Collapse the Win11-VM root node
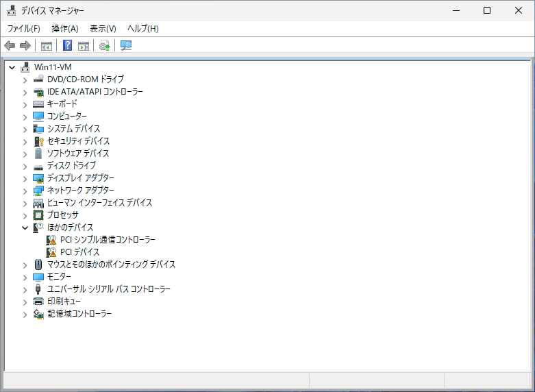Viewport: 535px width, 392px height. (12, 67)
